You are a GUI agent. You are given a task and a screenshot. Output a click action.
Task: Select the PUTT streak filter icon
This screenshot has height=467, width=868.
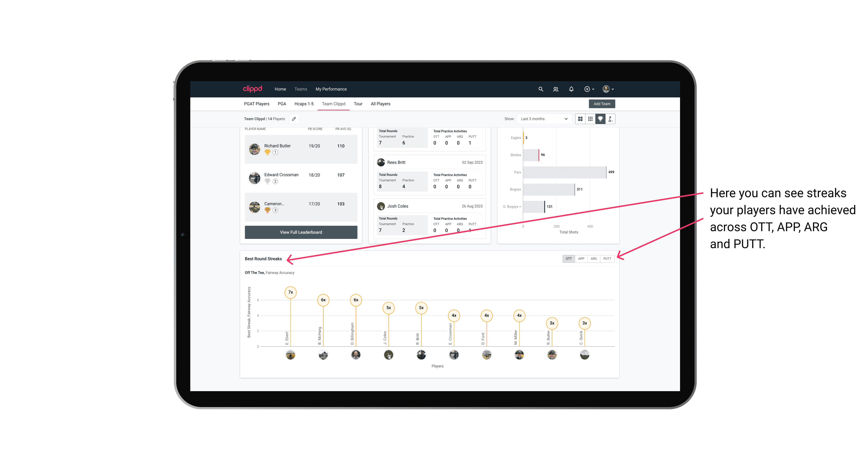(607, 259)
